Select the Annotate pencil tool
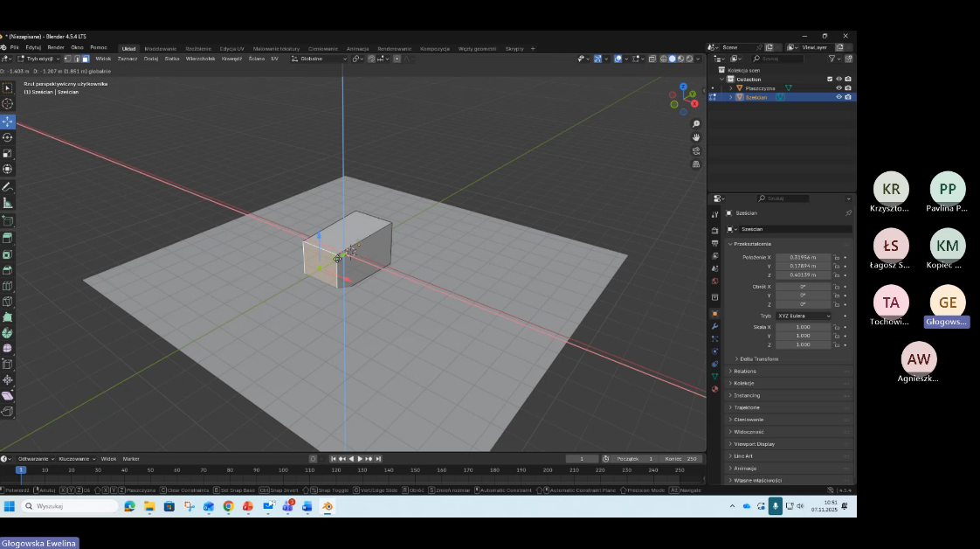This screenshot has height=549, width=980. (8, 187)
